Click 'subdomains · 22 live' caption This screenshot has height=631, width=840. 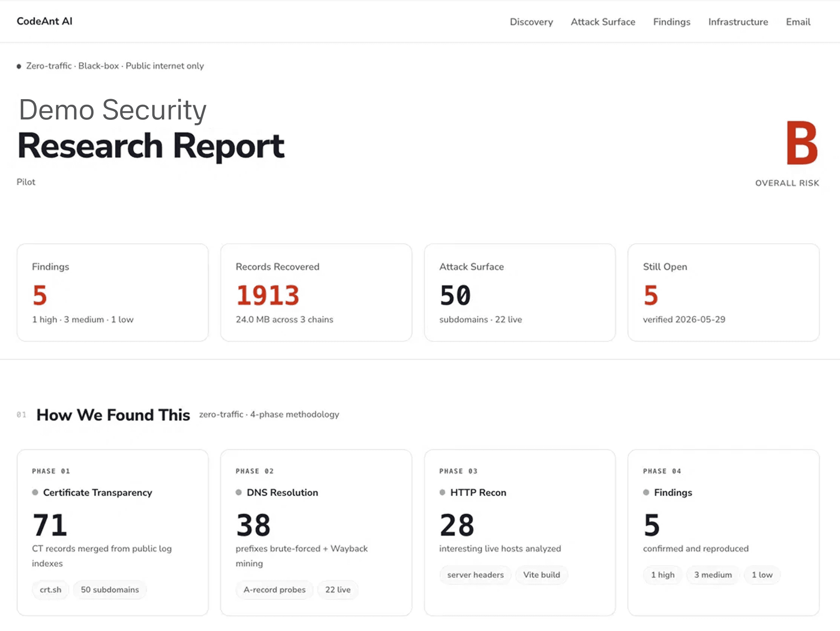481,320
